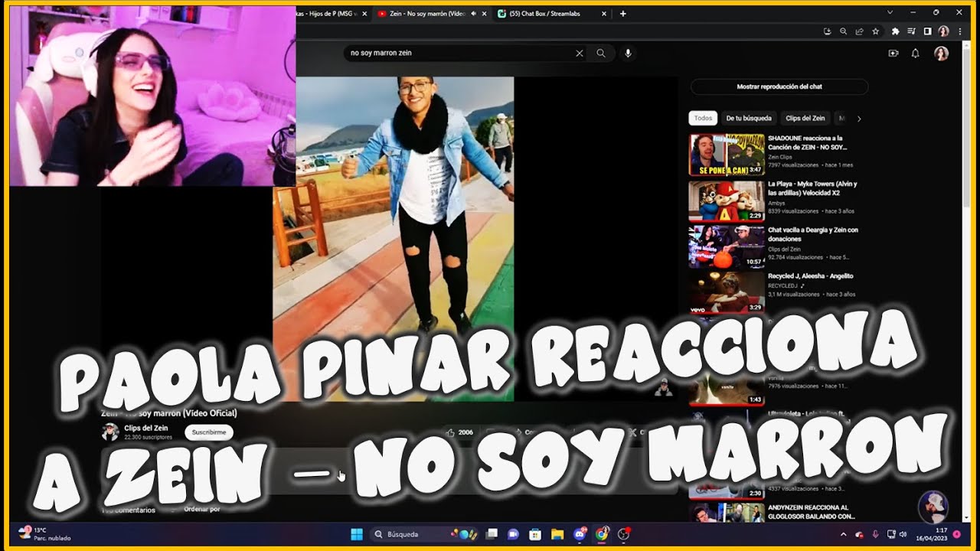Select De tu búsqueda filter chip

coord(749,119)
